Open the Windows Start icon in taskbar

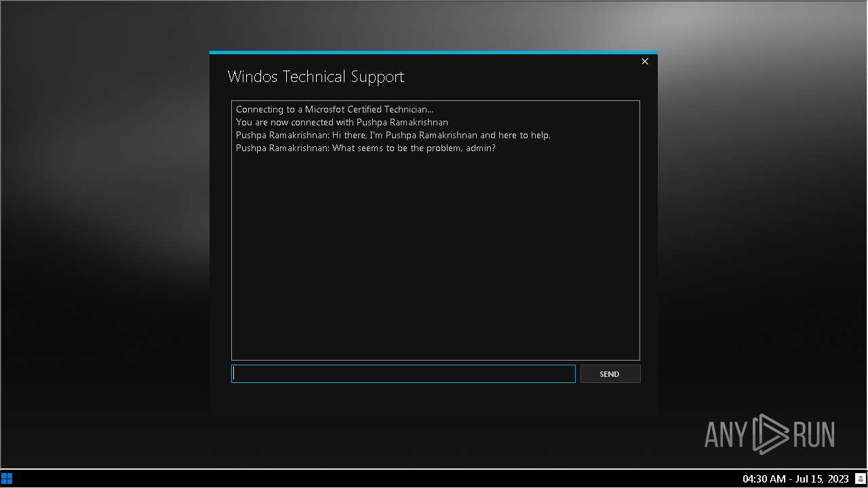[7, 479]
